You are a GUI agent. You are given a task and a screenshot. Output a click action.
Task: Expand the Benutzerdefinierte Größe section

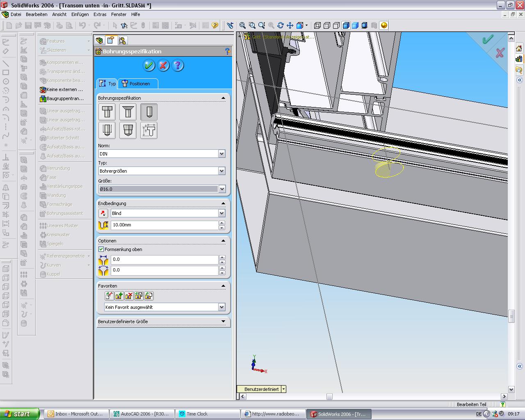(223, 322)
